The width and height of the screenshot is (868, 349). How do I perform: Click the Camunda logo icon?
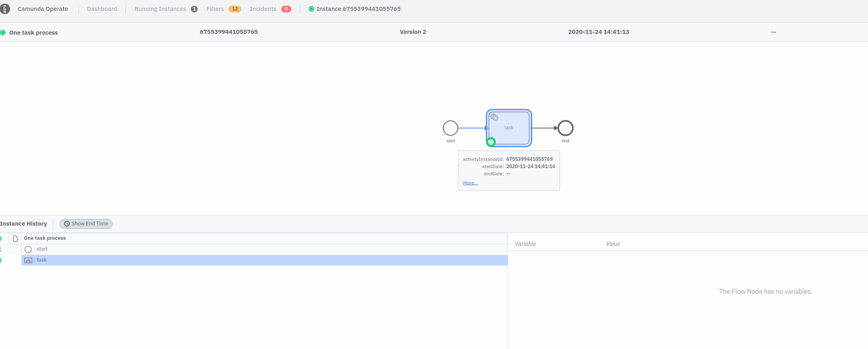[x=4, y=8]
